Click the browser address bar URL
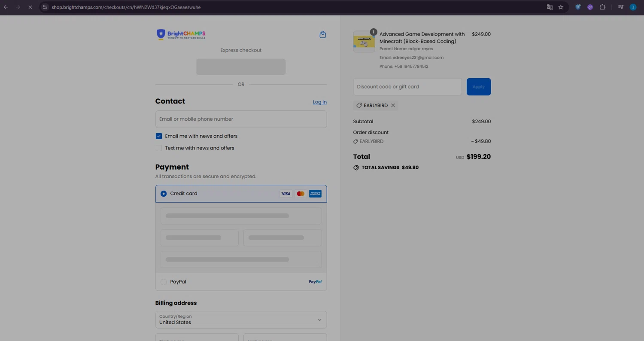This screenshot has width=644, height=341. point(126,7)
